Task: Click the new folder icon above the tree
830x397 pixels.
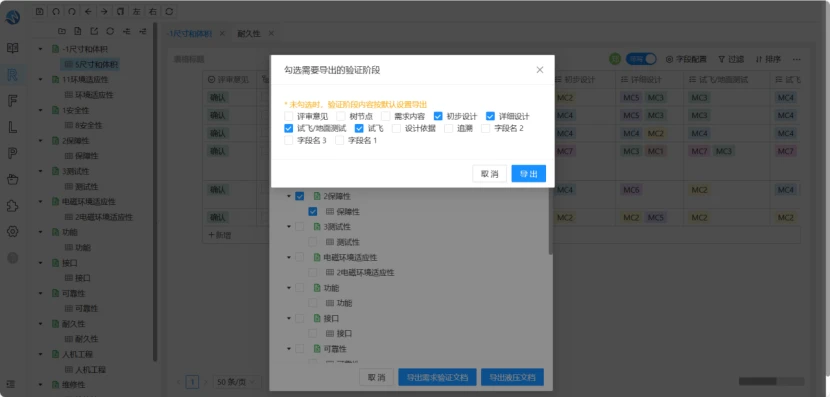Action: [61, 31]
